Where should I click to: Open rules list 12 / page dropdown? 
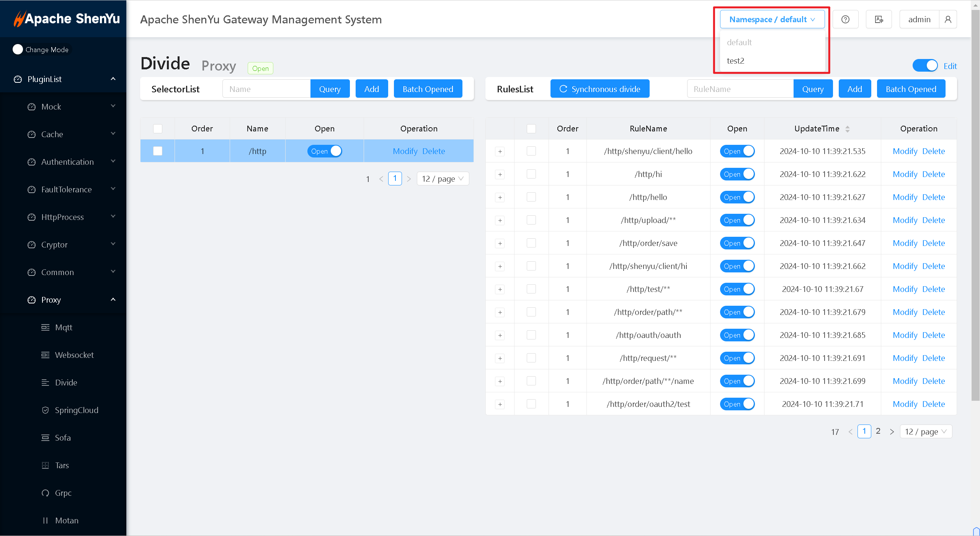click(926, 432)
